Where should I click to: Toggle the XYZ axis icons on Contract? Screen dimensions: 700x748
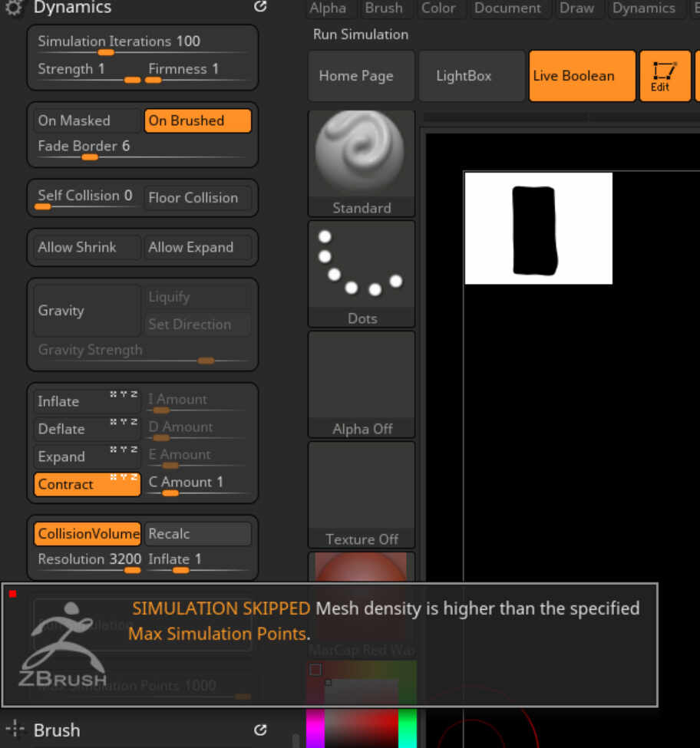[124, 477]
